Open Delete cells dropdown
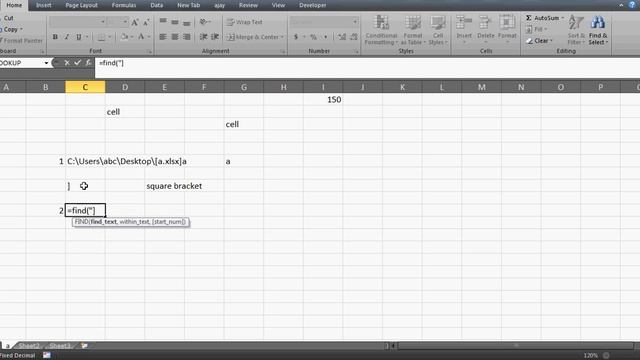 click(x=485, y=29)
